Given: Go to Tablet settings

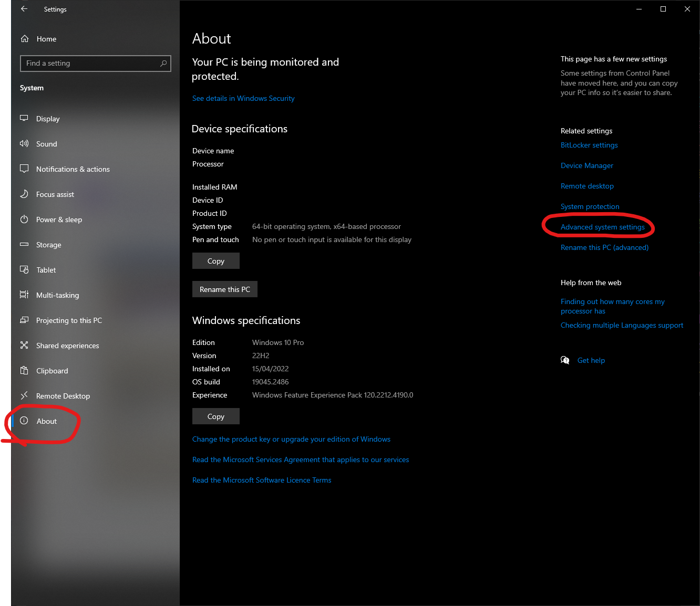Looking at the screenshot, I should [x=95, y=270].
